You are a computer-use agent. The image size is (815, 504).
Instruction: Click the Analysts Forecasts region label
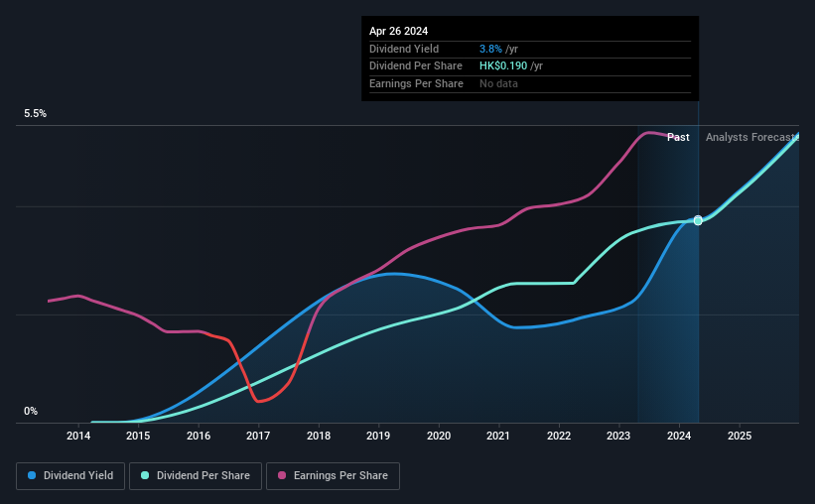(x=752, y=137)
